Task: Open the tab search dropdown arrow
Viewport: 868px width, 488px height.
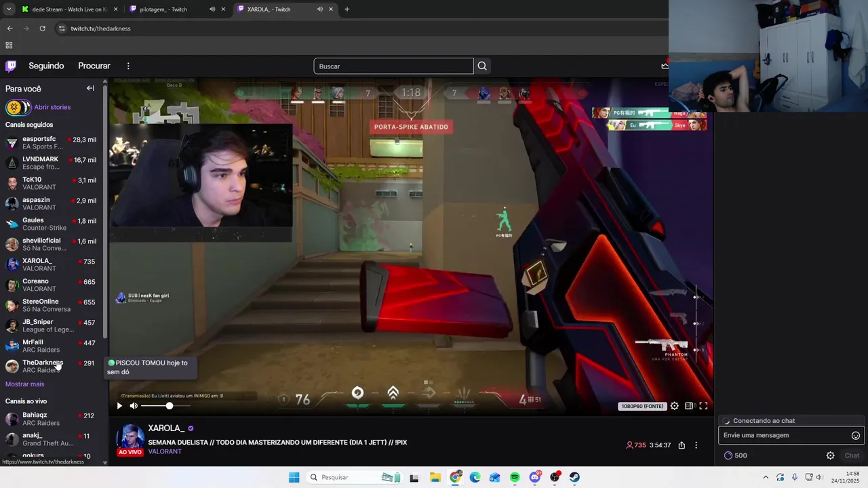Action: pos(9,9)
